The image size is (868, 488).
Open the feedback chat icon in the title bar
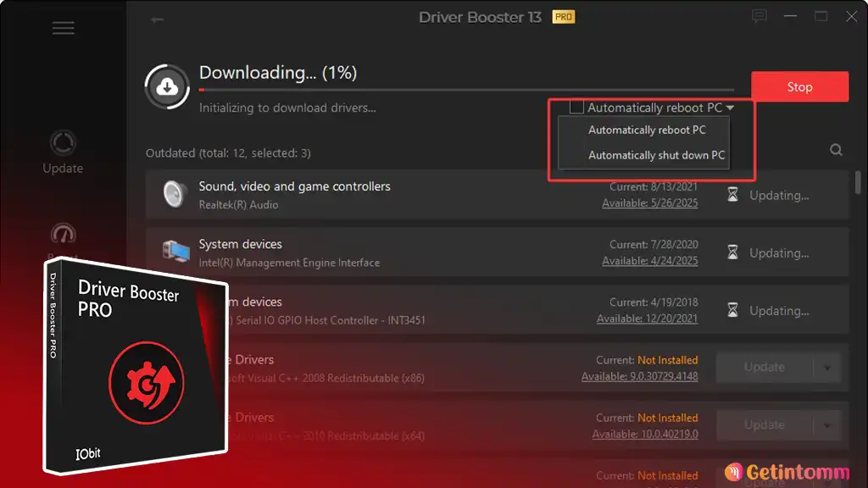click(759, 17)
